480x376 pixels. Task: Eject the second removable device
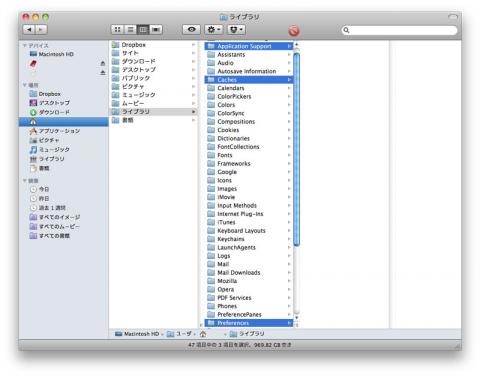[x=103, y=72]
